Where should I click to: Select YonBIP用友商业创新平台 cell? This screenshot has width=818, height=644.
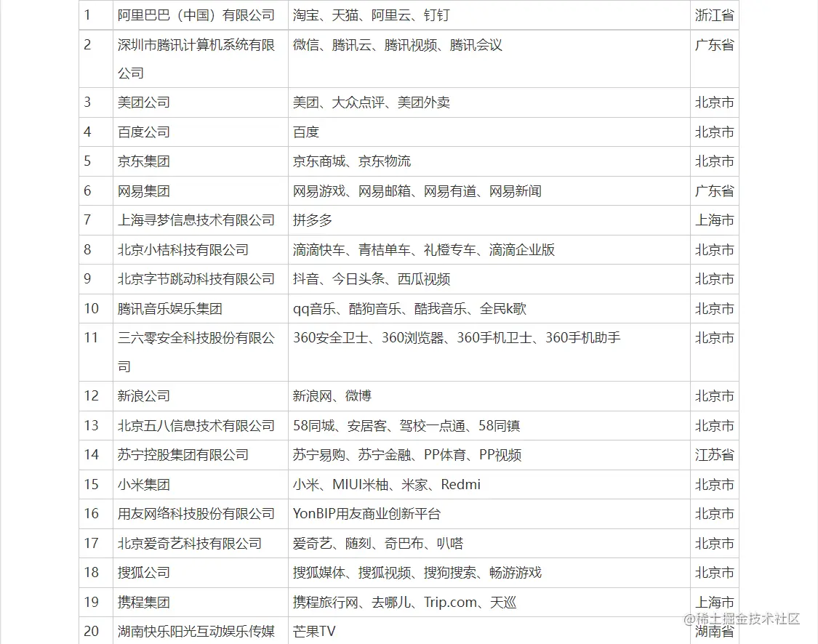point(489,514)
